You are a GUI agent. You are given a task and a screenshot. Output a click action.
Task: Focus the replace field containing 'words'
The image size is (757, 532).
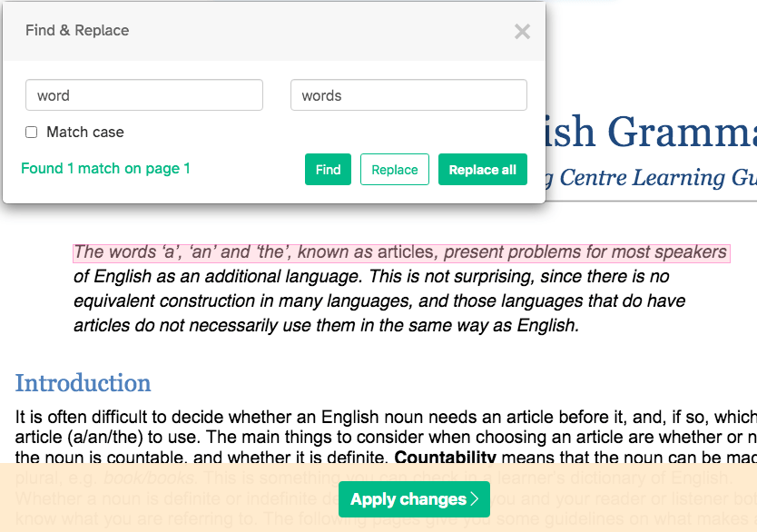point(408,95)
